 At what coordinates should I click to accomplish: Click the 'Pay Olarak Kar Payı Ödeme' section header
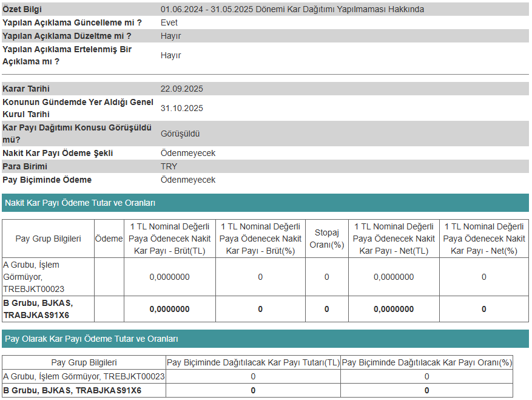tap(92, 339)
